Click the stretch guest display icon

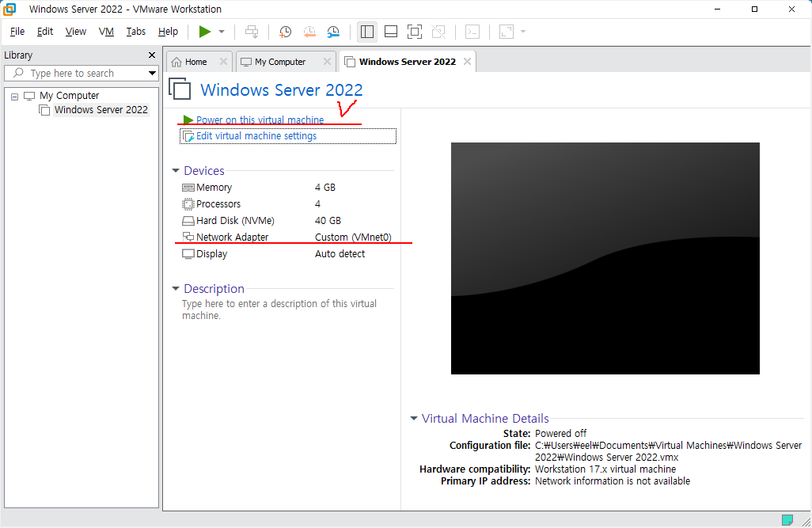[x=506, y=32]
